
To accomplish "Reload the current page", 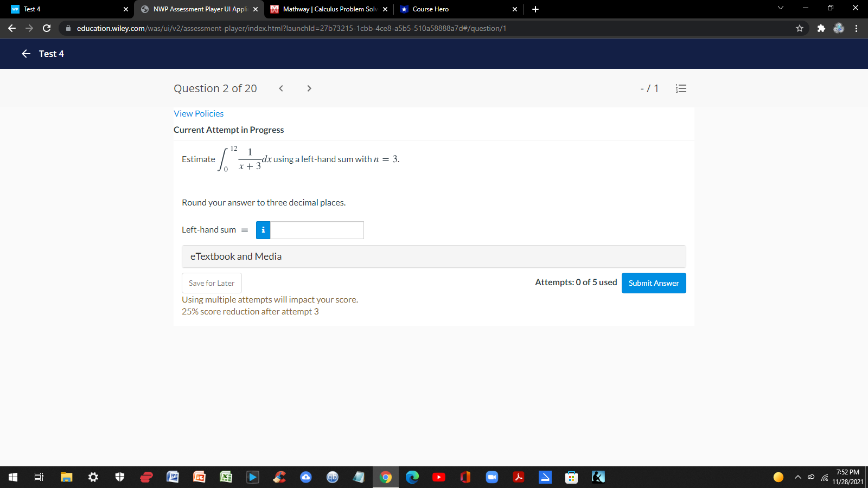I will click(x=47, y=28).
